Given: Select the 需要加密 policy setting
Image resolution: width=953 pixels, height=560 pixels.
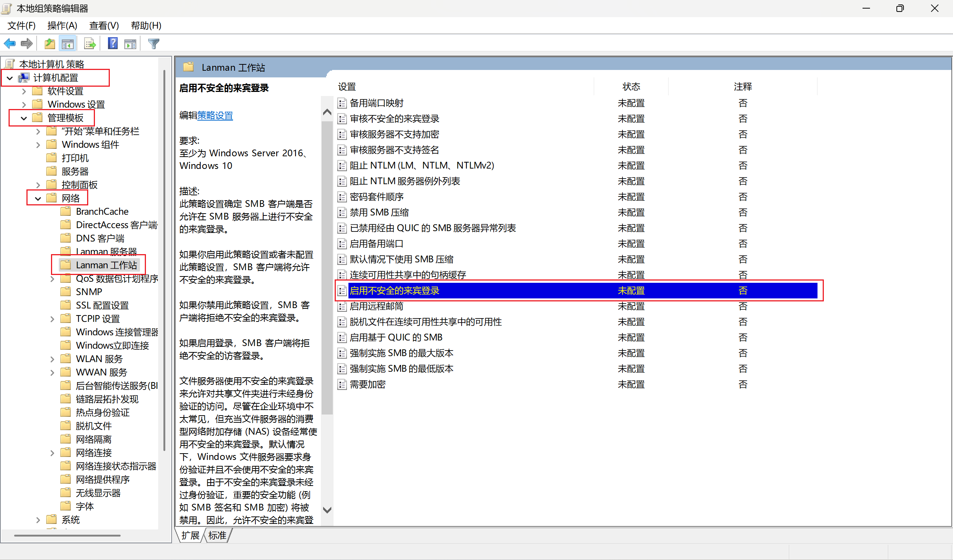Looking at the screenshot, I should (367, 384).
